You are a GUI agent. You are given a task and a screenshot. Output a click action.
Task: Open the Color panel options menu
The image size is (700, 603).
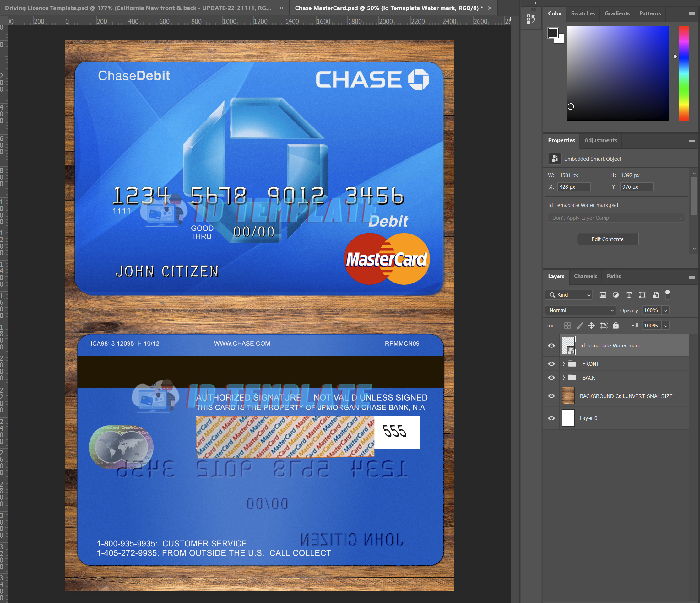click(692, 14)
